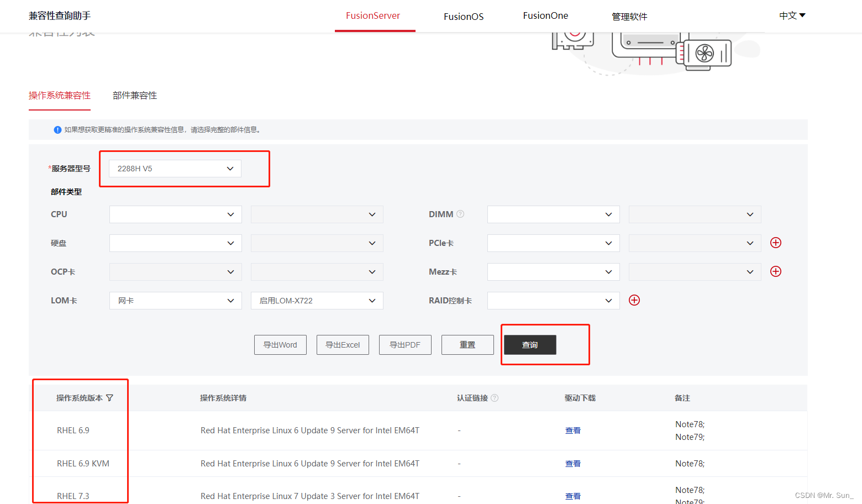Screen dimensions: 862x504
Task: Open the 启用LOM-X722 dropdown
Action: 317,301
